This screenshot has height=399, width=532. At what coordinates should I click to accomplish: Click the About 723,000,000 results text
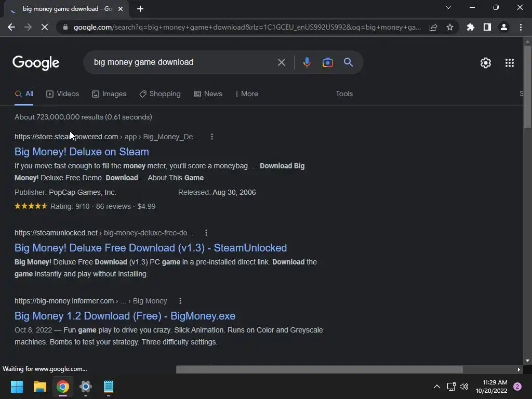83,117
